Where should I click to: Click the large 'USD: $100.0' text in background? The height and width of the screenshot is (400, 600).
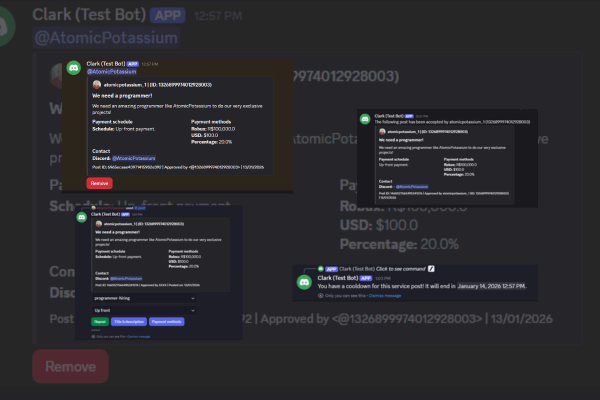pos(379,225)
